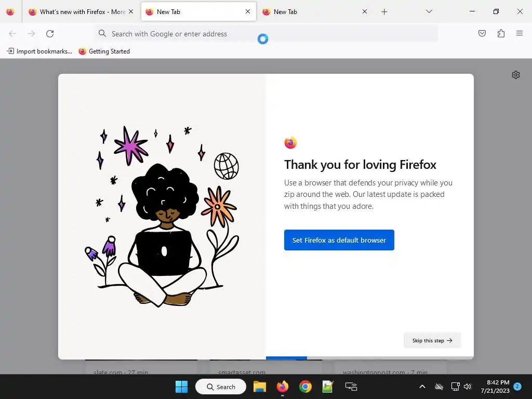The width and height of the screenshot is (532, 399).
Task: Open the Firefox application menu
Action: pyautogui.click(x=520, y=33)
